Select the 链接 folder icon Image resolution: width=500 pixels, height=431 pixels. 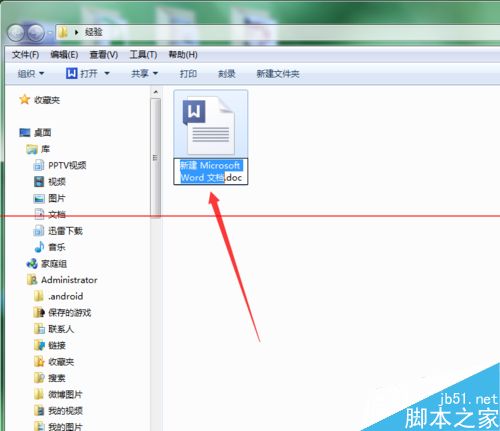[x=39, y=345]
